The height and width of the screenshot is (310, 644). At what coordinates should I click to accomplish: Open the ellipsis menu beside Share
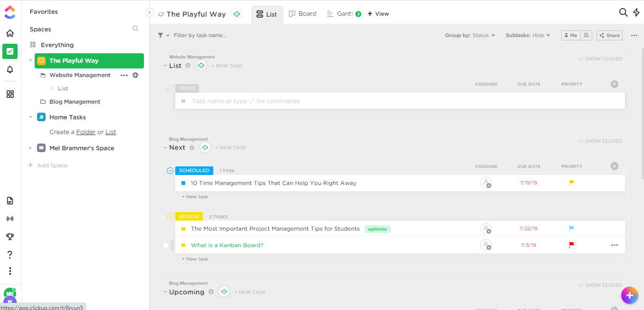(x=634, y=35)
